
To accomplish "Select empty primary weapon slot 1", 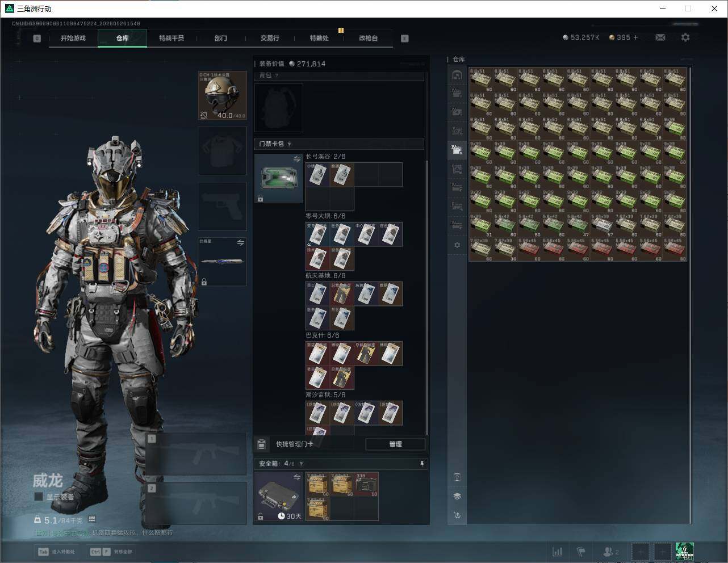I will coord(196,454).
